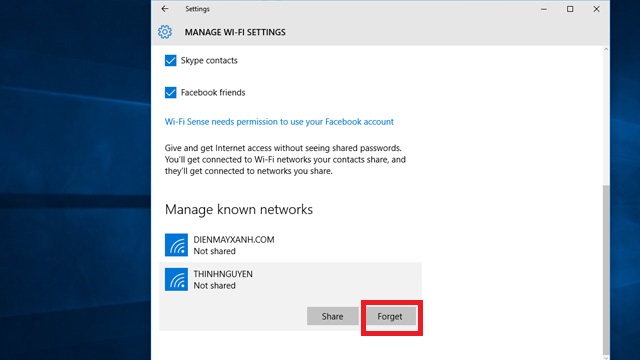Uncheck Facebook friends checkbox

pos(171,93)
